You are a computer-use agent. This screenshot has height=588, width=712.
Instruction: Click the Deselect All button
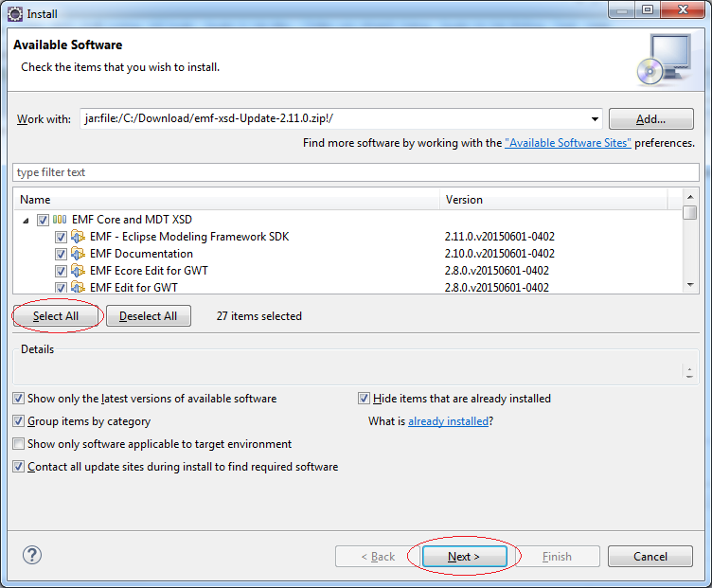tap(148, 316)
